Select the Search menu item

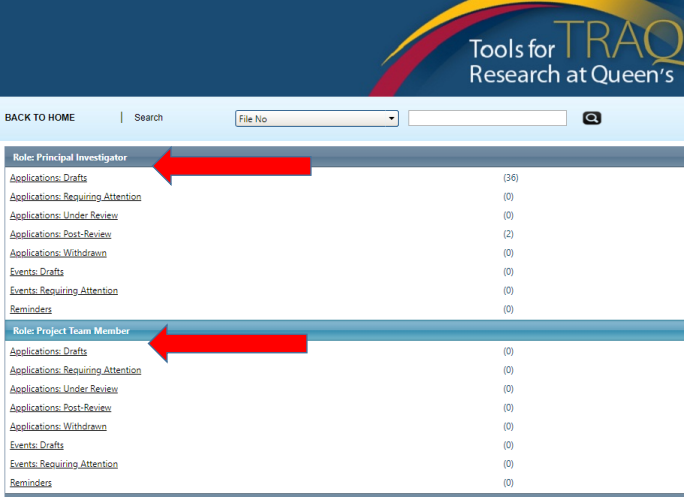[x=148, y=118]
